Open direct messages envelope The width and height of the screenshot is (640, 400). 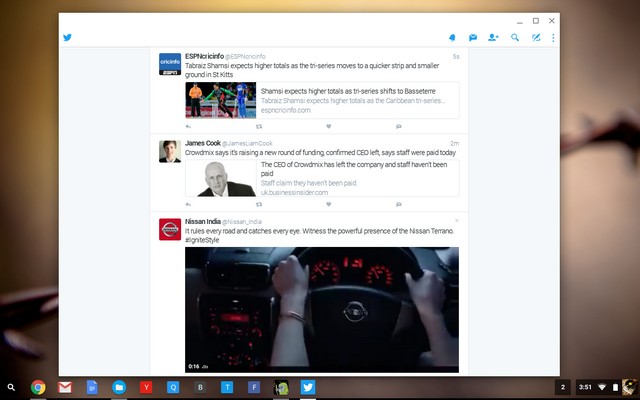pos(473,38)
